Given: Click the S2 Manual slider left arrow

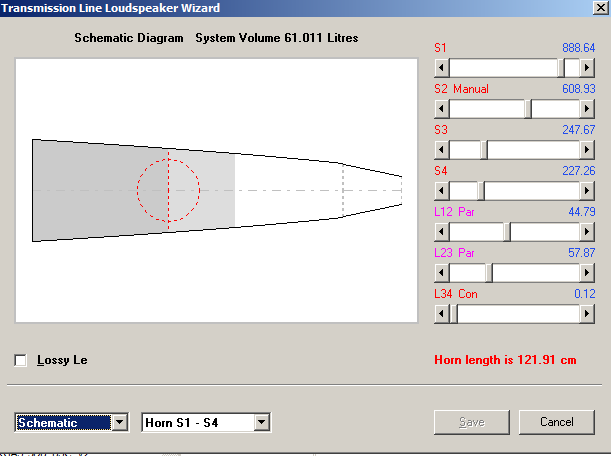Looking at the screenshot, I should [x=441, y=109].
